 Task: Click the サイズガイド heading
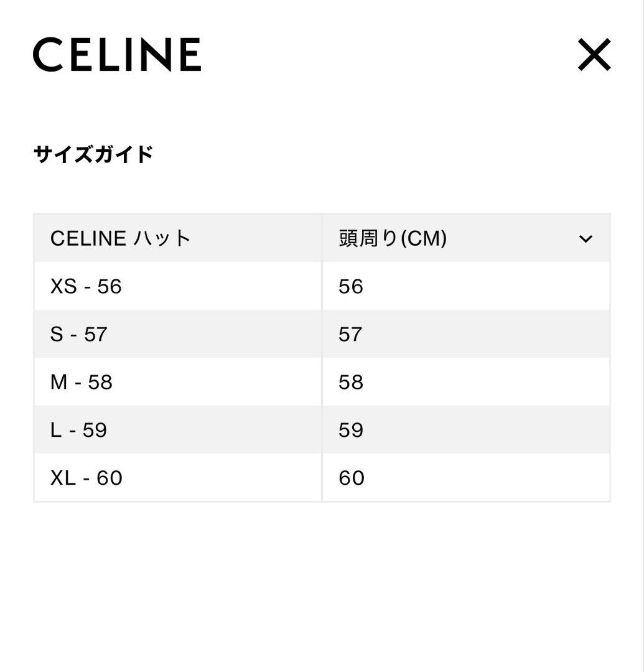point(93,150)
